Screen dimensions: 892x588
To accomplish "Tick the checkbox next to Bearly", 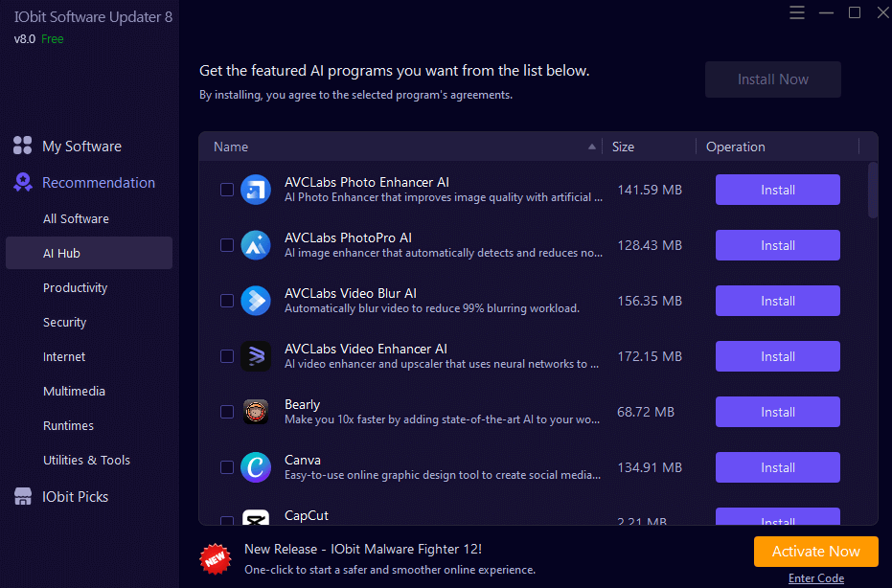I will point(226,412).
